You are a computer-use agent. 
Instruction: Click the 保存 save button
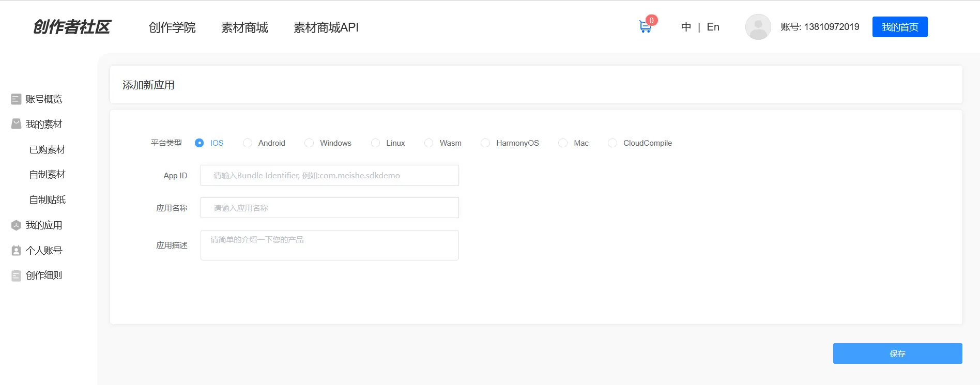[897, 353]
